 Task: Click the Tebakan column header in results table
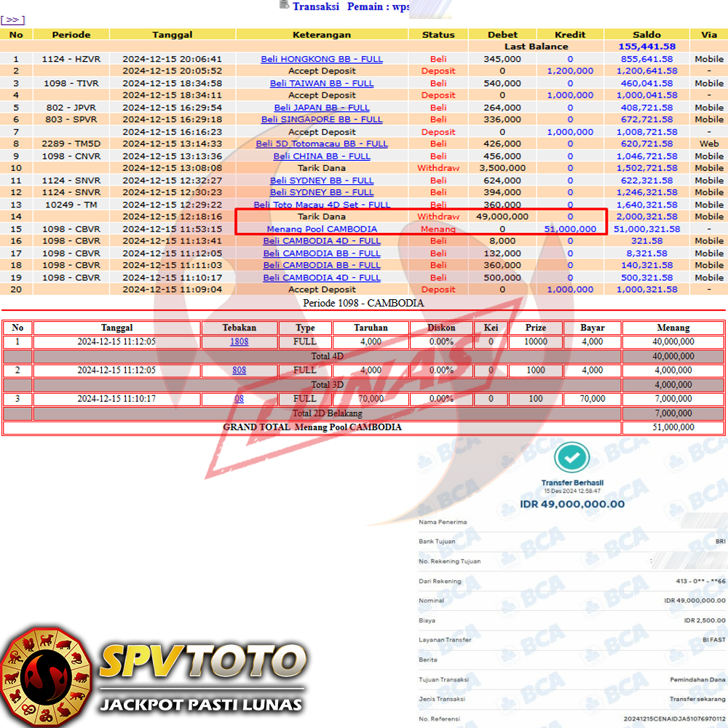[239, 328]
